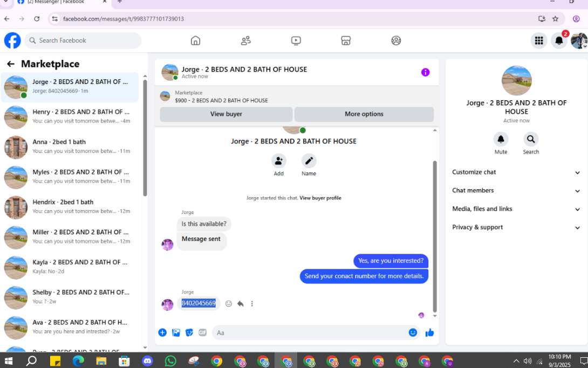Click the View buyer button
Image resolution: width=588 pixels, height=368 pixels.
tap(226, 114)
